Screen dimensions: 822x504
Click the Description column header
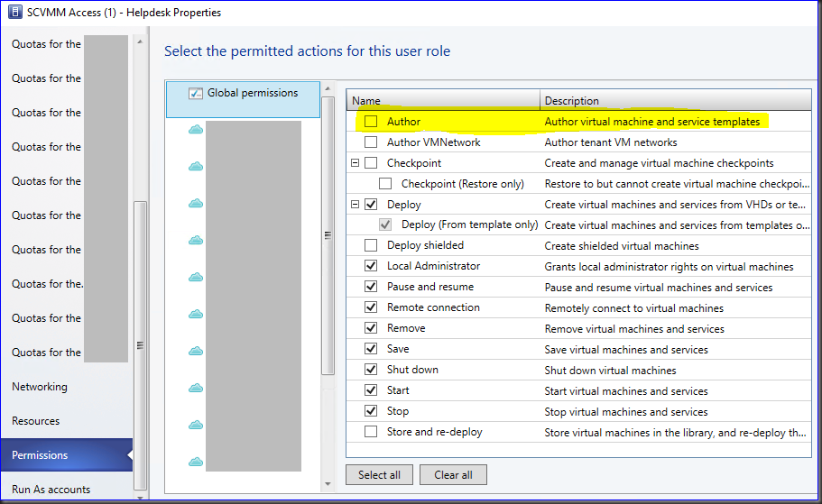click(x=677, y=101)
